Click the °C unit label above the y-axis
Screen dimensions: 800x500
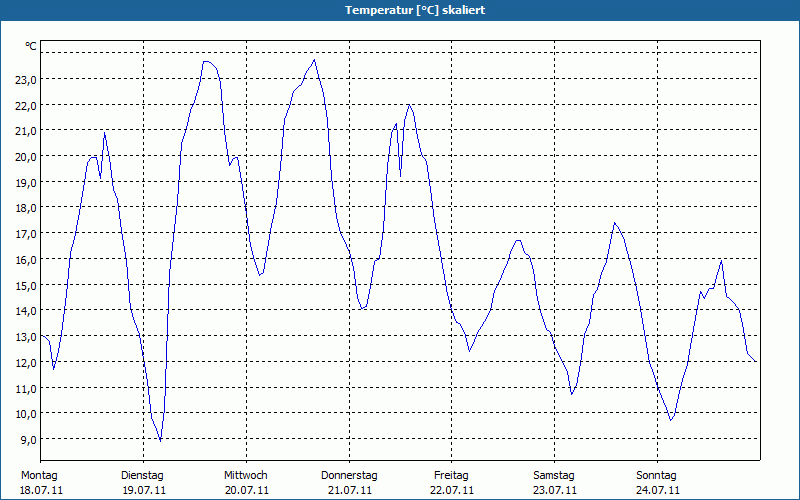(31, 46)
